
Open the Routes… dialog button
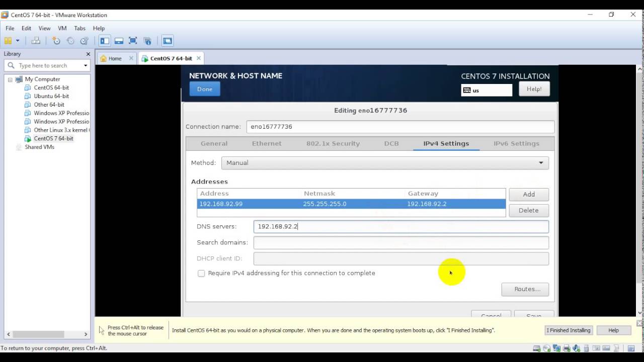pos(525,289)
